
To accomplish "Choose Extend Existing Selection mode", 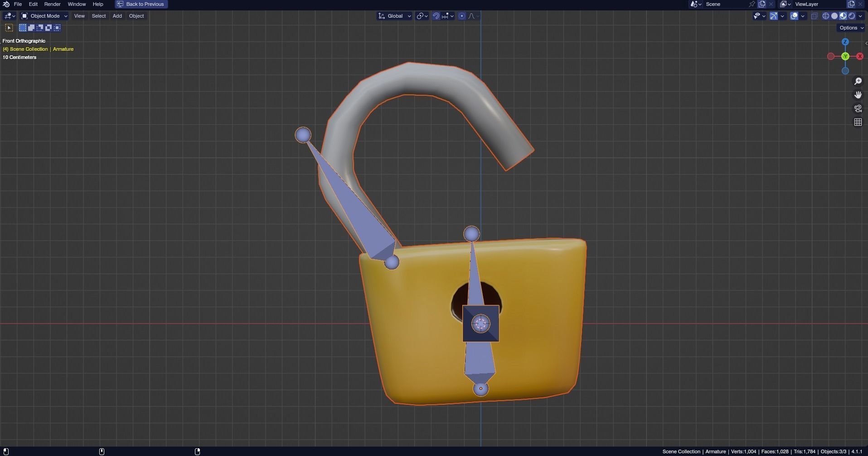I will pos(31,28).
